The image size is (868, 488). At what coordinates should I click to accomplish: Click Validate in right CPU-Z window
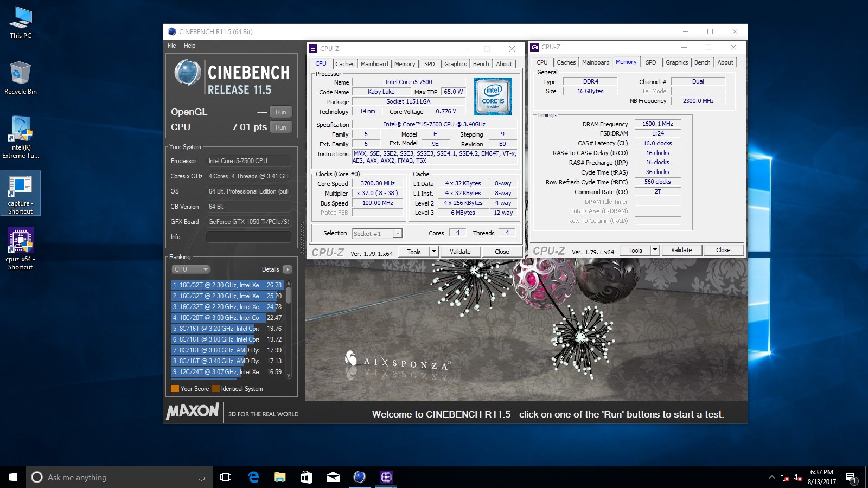(x=681, y=250)
